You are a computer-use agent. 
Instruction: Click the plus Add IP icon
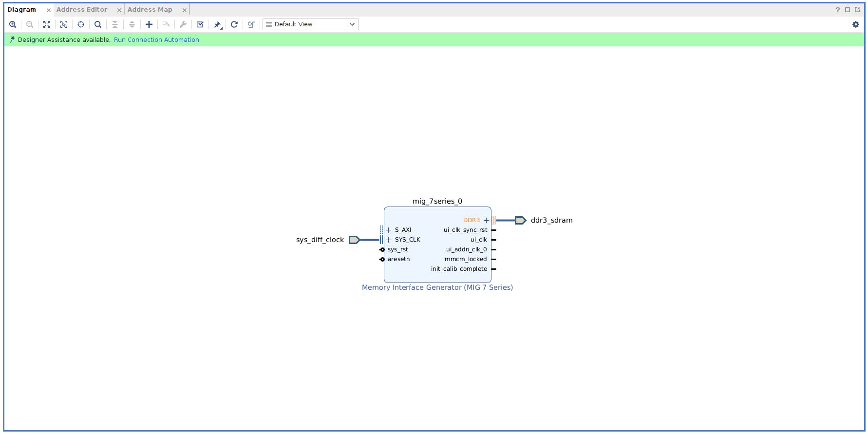pos(149,24)
